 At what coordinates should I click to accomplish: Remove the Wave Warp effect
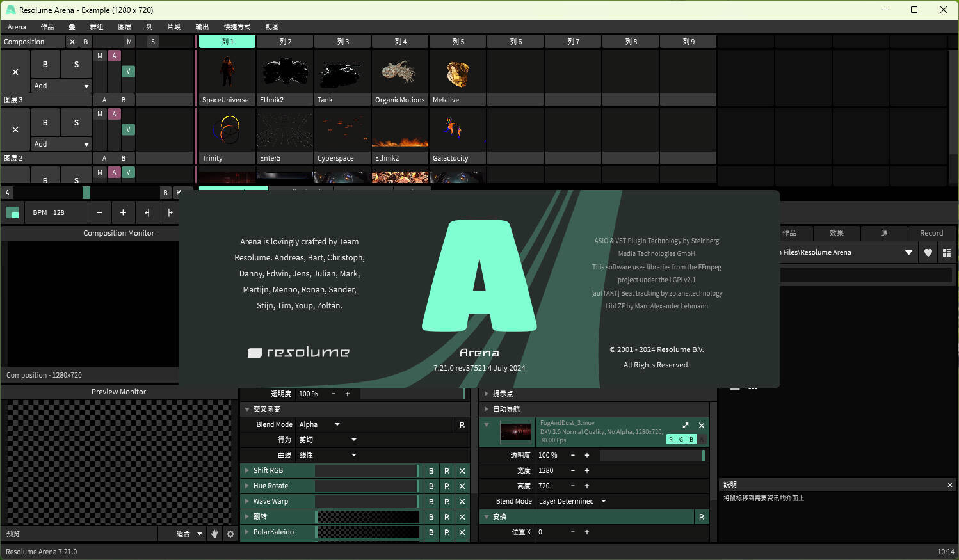click(462, 501)
